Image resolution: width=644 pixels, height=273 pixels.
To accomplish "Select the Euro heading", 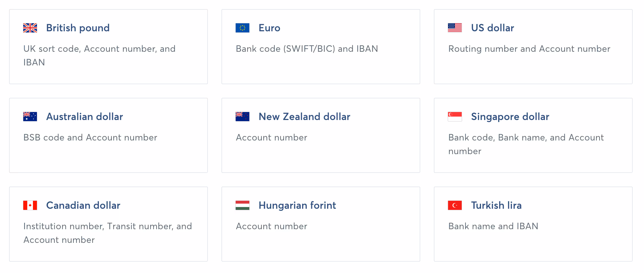I will (269, 28).
